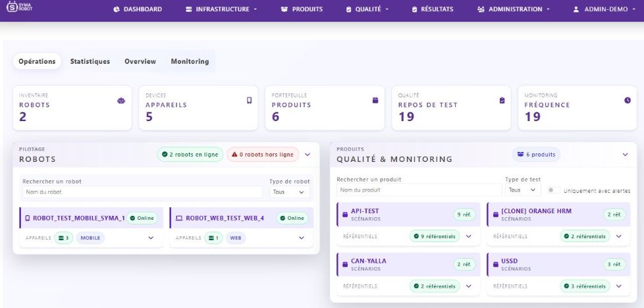Click the clipboard icon in Repos de Test card

click(502, 101)
